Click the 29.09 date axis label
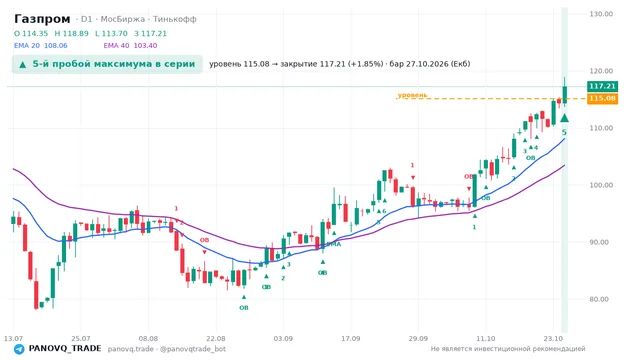The width and height of the screenshot is (640, 360). click(418, 339)
